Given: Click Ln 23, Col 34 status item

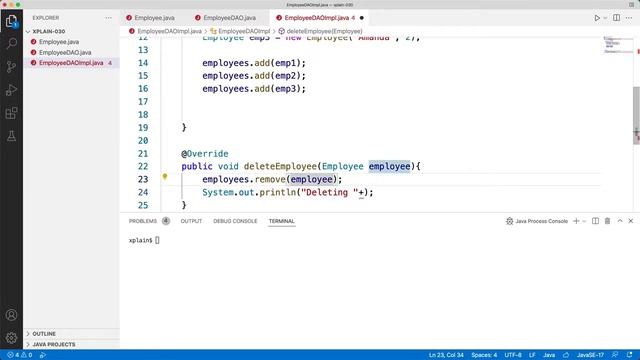Looking at the screenshot, I should click(446, 355).
